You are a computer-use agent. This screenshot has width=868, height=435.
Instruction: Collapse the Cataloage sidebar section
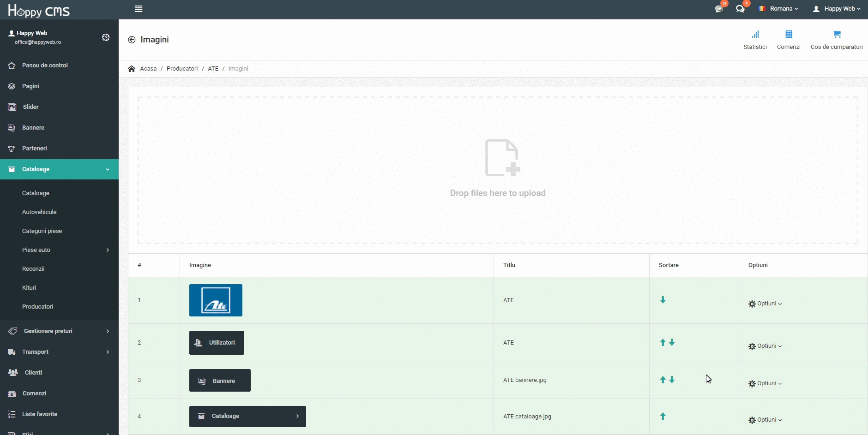click(x=59, y=169)
